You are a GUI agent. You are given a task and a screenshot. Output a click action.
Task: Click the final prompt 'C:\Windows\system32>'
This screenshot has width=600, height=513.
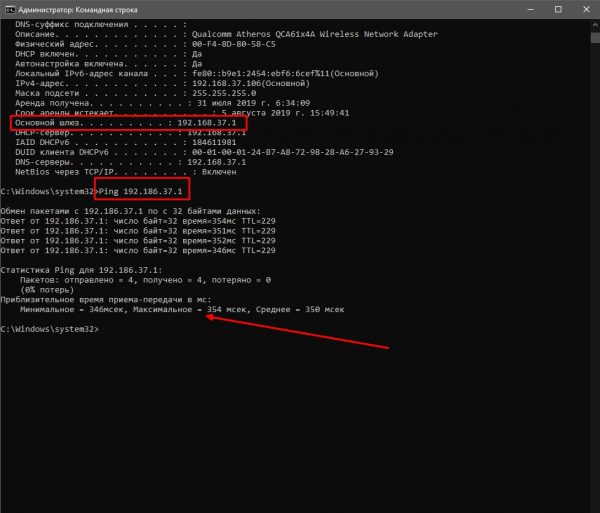point(49,329)
